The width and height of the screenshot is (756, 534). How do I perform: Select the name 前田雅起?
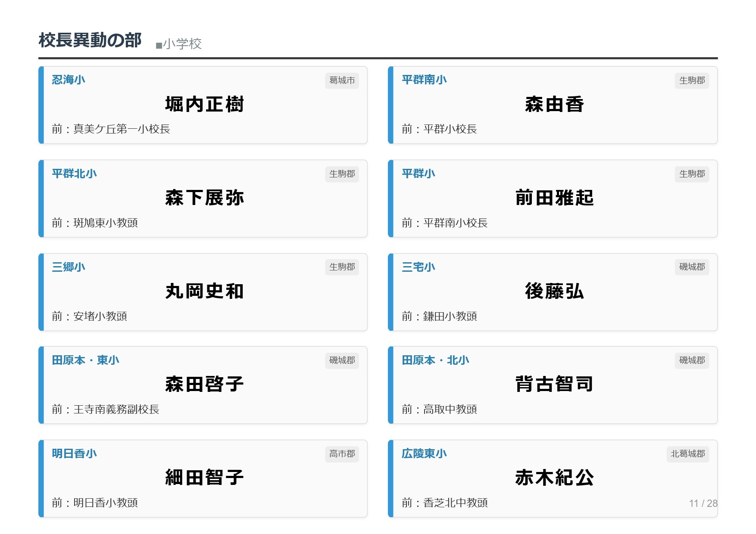point(554,198)
